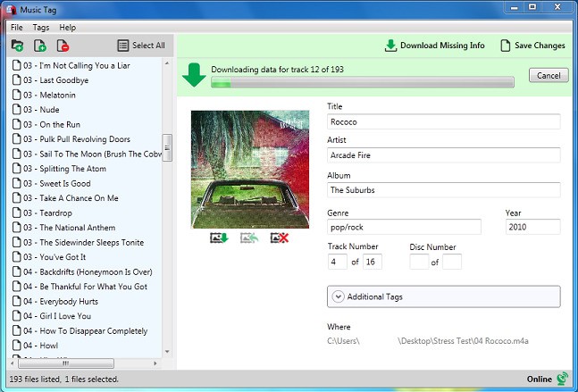
Task: Click the add folder icon
Action: (x=17, y=46)
